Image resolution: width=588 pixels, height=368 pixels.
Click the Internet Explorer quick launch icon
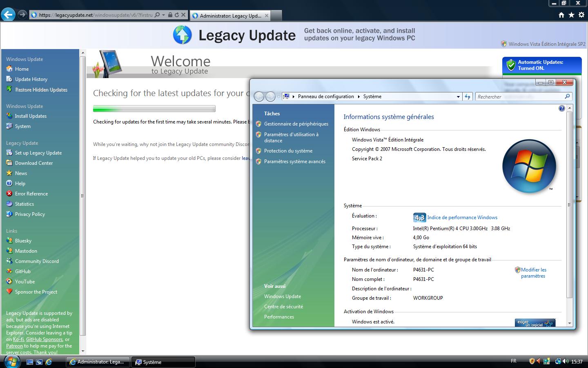(x=49, y=362)
